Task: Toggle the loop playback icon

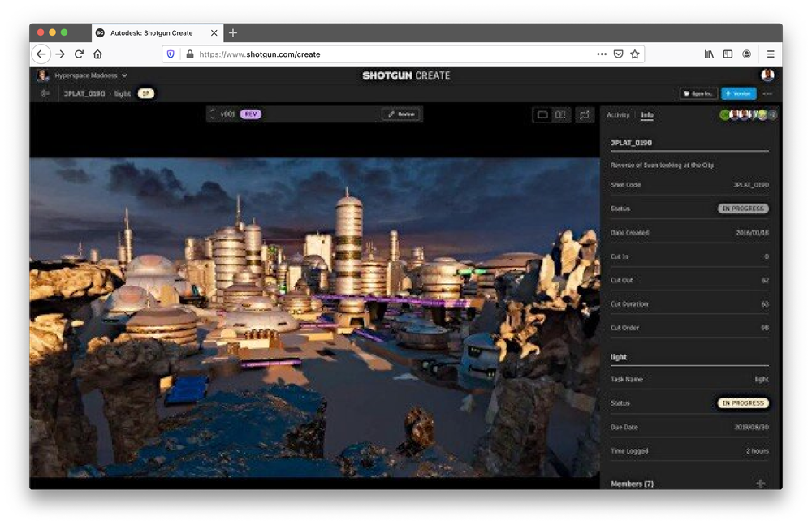Action: click(x=584, y=115)
